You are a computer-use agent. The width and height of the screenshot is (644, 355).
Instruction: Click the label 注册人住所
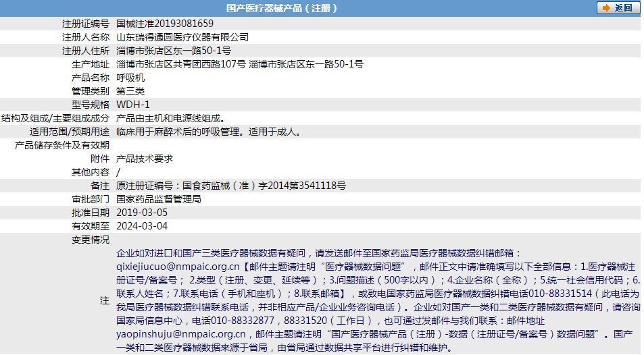(x=86, y=51)
